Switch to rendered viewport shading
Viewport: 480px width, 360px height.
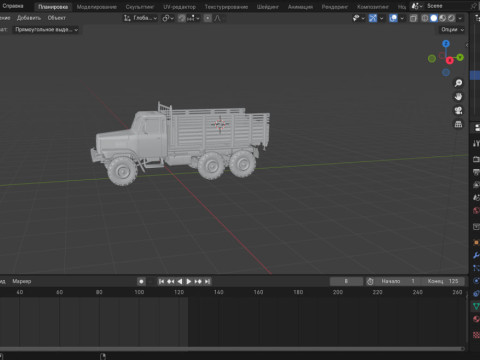(451, 18)
